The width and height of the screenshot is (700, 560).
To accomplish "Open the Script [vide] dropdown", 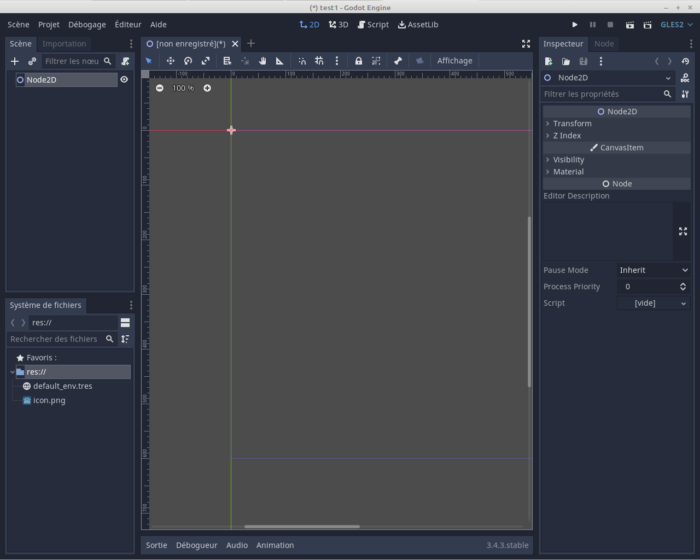I will [654, 303].
